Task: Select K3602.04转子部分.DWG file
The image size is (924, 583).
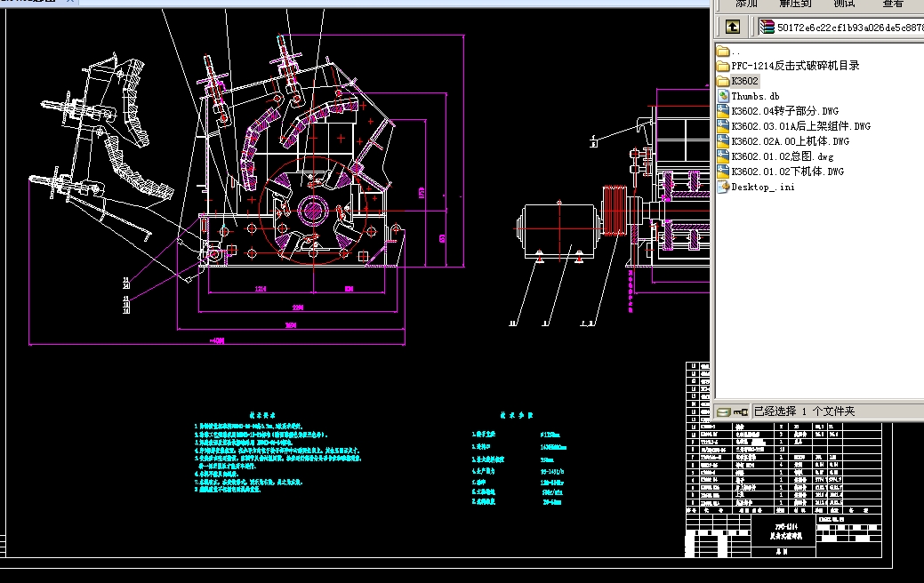Action: coord(778,111)
